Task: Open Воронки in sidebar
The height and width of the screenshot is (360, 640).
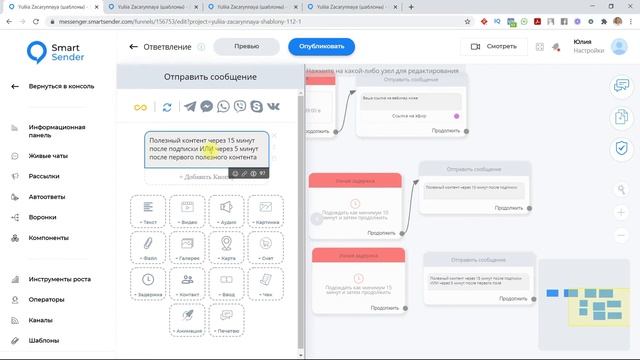Action: [42, 217]
